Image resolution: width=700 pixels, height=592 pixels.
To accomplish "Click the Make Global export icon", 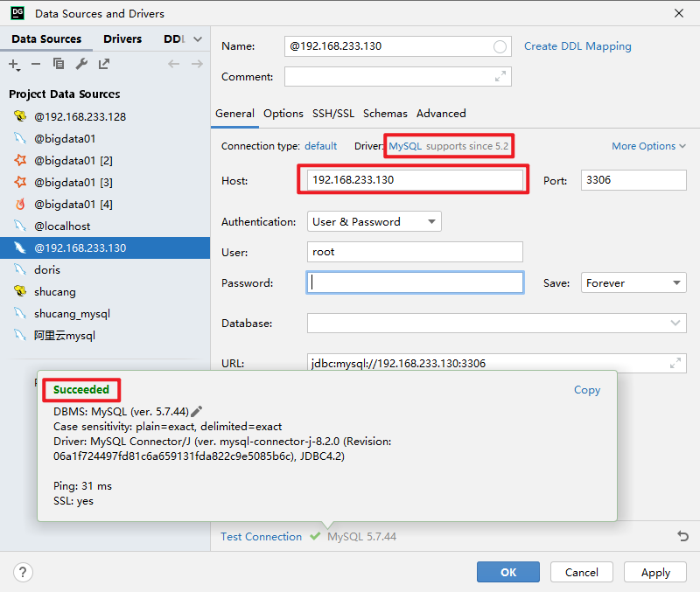I will click(103, 64).
